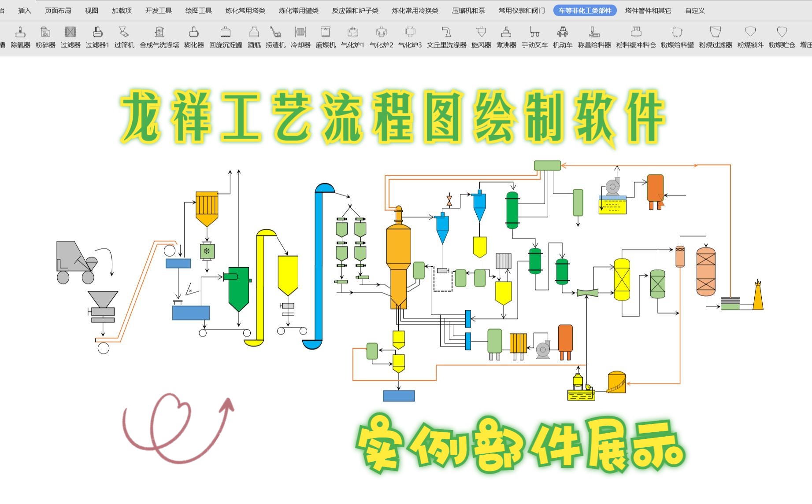Select the 过滤器1 filter component
Viewport: 812px width, 504px height.
tap(97, 37)
